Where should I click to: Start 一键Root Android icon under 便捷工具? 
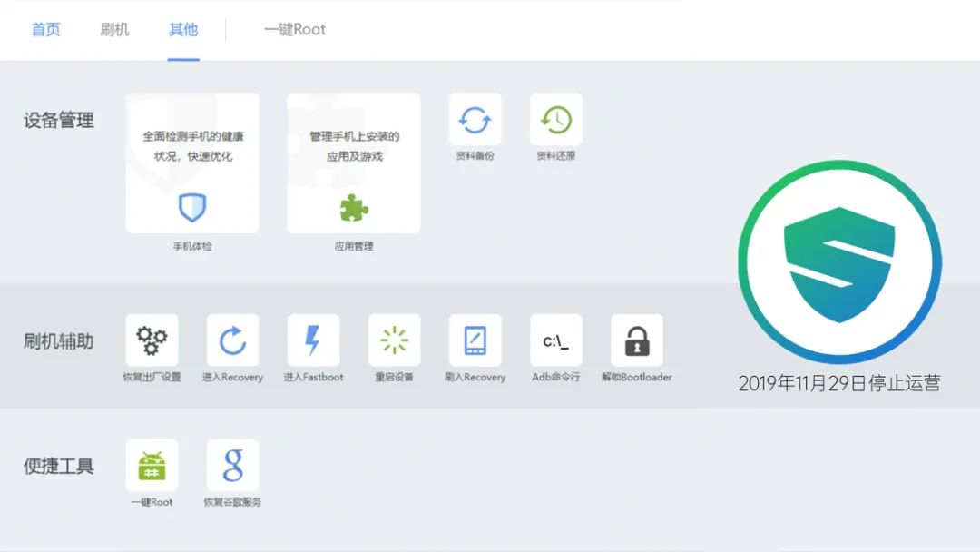click(x=152, y=465)
